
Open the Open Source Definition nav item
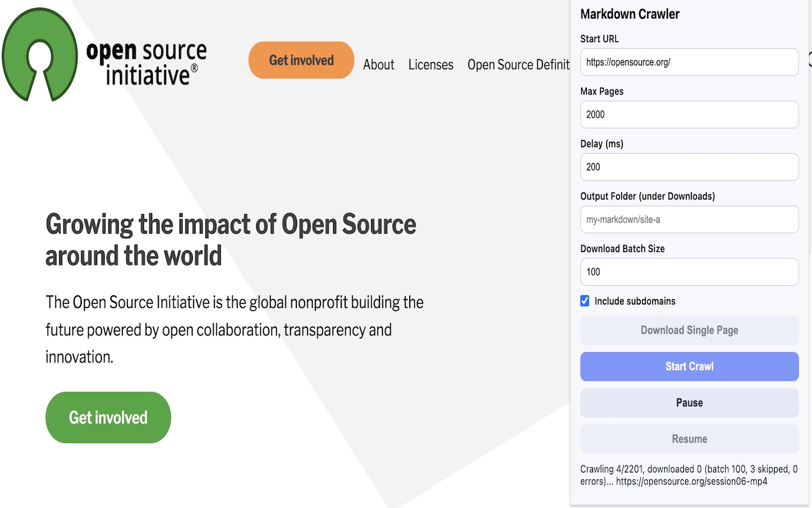(x=518, y=65)
